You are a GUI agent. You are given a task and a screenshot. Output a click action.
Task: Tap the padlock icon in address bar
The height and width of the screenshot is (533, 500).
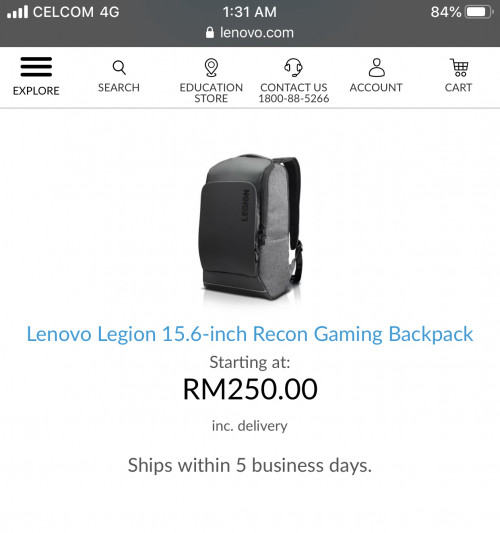tap(210, 33)
